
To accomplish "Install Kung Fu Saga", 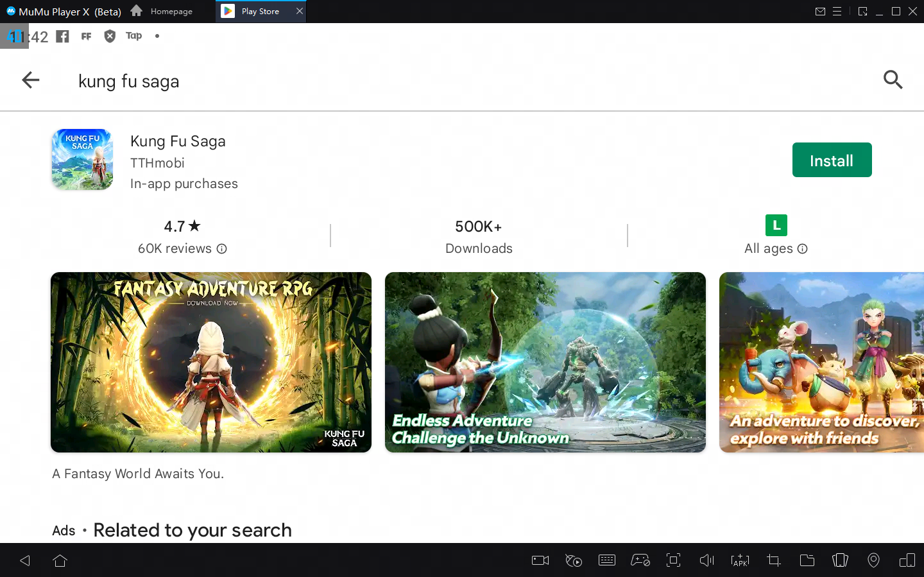I will 832,160.
